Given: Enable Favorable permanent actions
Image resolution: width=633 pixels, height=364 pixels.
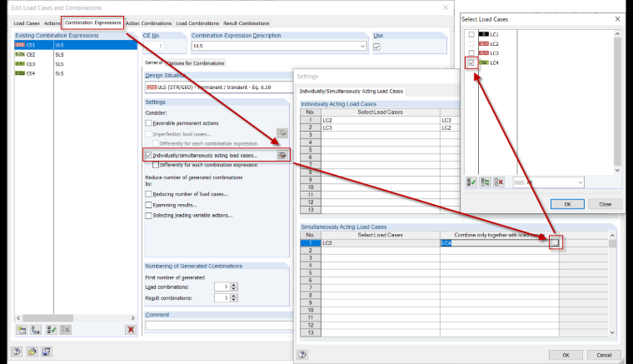Looking at the screenshot, I should point(148,123).
